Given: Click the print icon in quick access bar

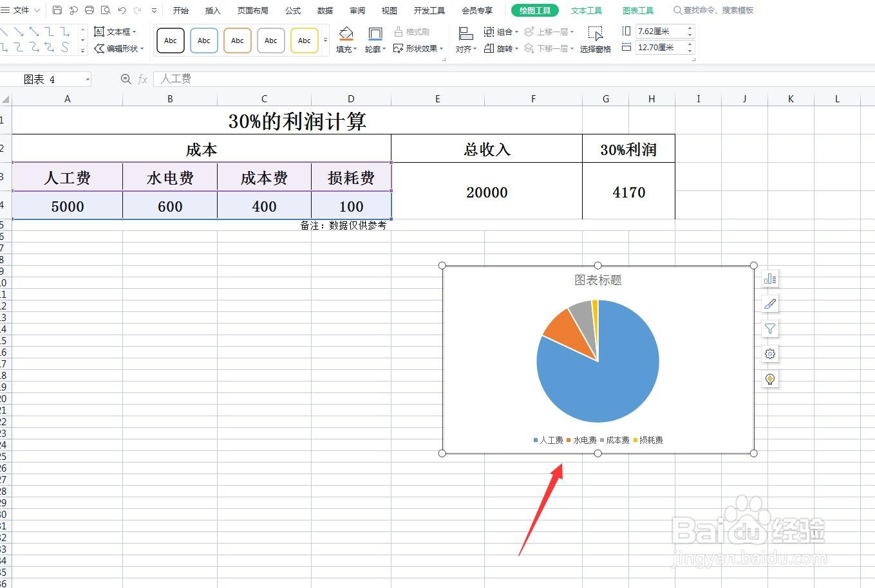Looking at the screenshot, I should pos(89,10).
